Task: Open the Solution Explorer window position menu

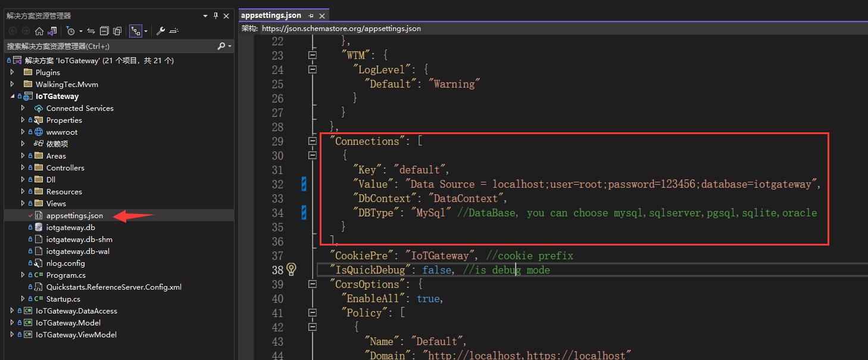Action: coord(205,15)
